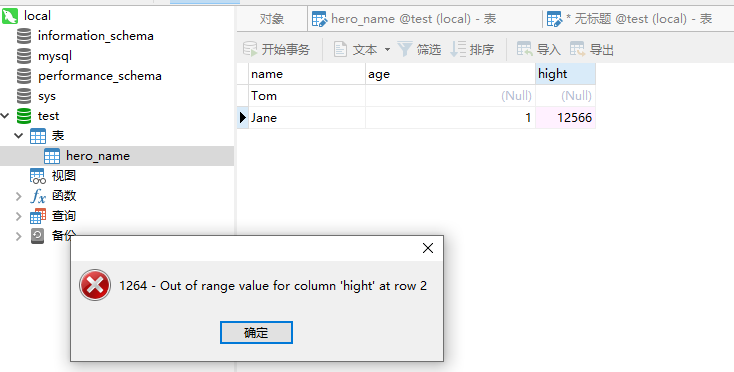Click the 排序 sort button
Screen dimensions: 734x372
point(472,49)
